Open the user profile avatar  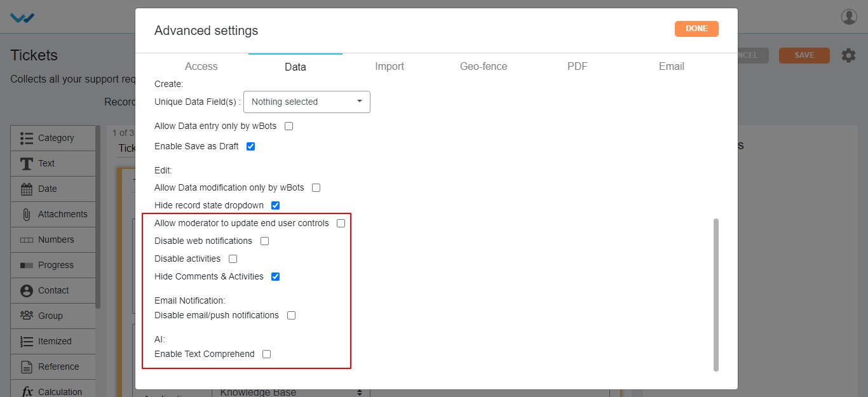[x=849, y=17]
